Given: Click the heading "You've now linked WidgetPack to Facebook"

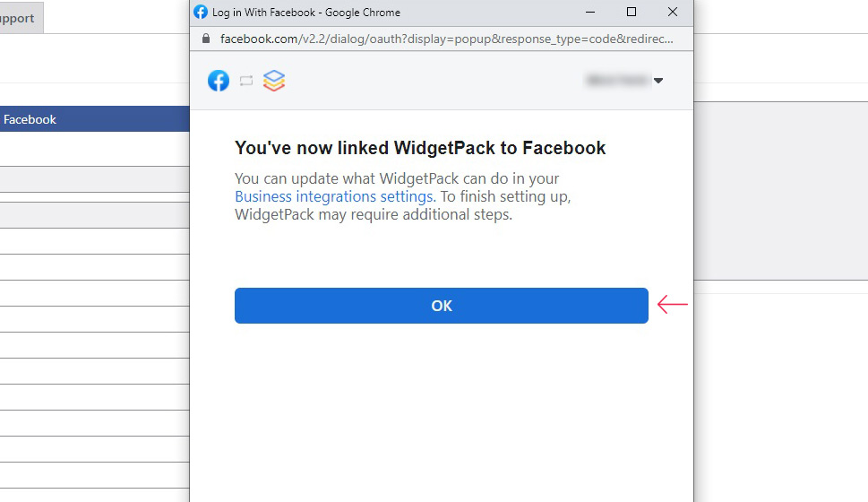Looking at the screenshot, I should tap(420, 148).
